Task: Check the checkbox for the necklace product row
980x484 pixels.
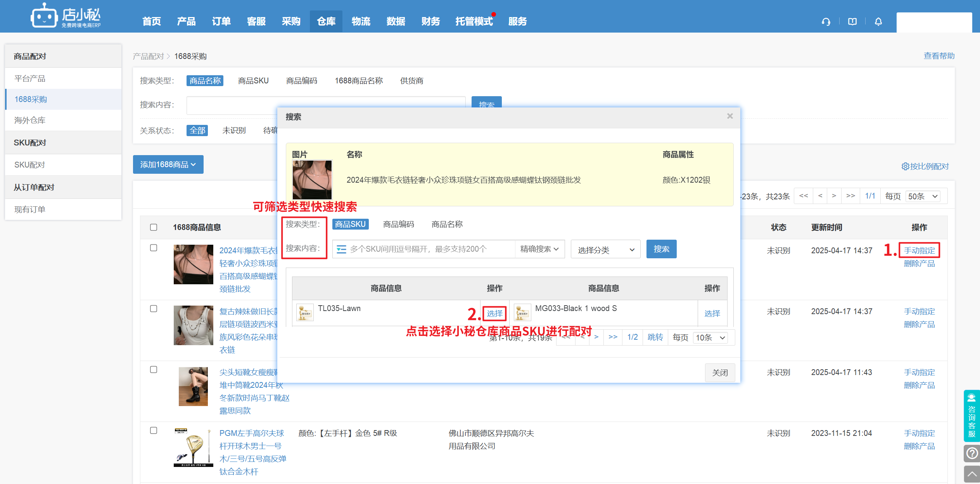Action: [x=154, y=248]
